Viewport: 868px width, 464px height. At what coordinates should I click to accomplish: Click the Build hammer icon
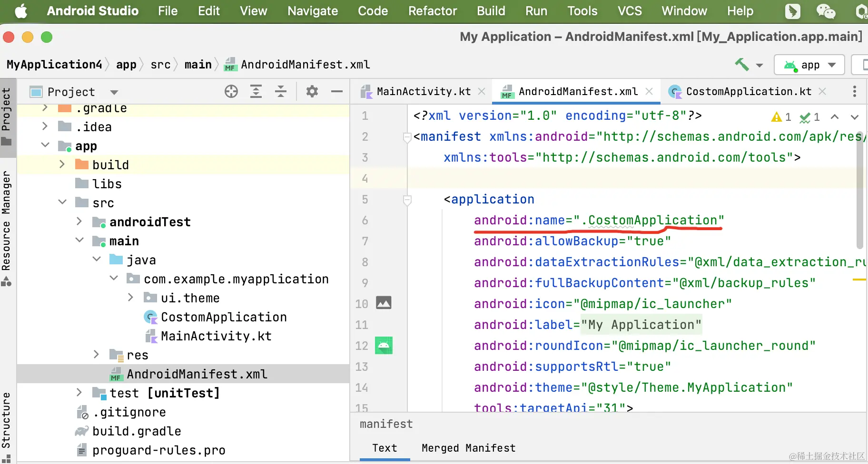742,64
